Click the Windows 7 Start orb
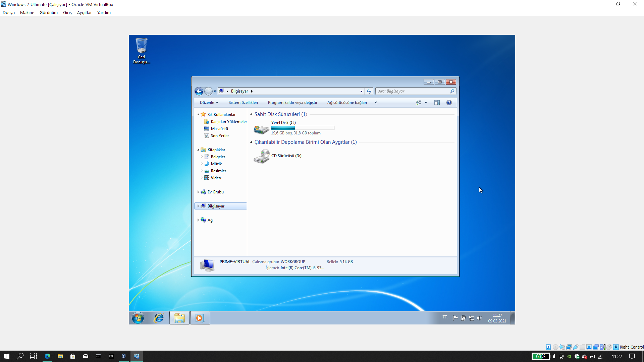Image resolution: width=644 pixels, height=362 pixels. click(138, 318)
